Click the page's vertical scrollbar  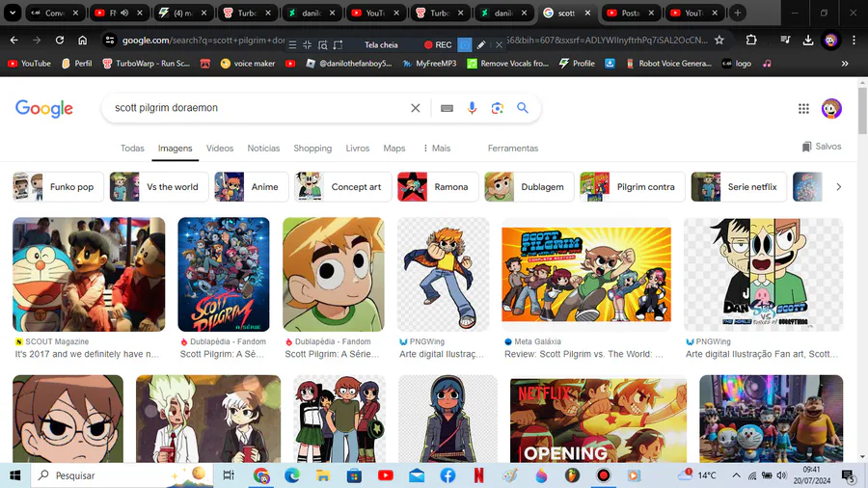click(862, 111)
